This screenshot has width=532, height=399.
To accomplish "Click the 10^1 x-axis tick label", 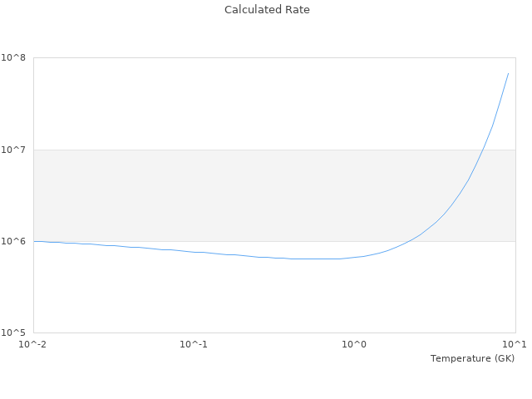I will tap(515, 344).
